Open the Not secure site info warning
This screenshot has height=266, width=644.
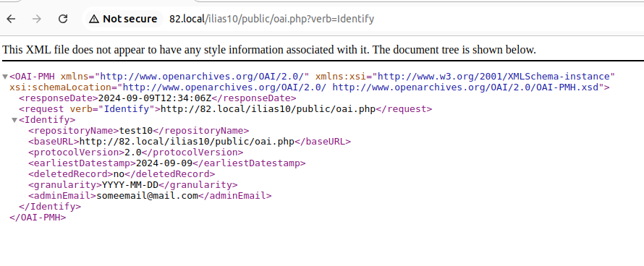[x=123, y=19]
